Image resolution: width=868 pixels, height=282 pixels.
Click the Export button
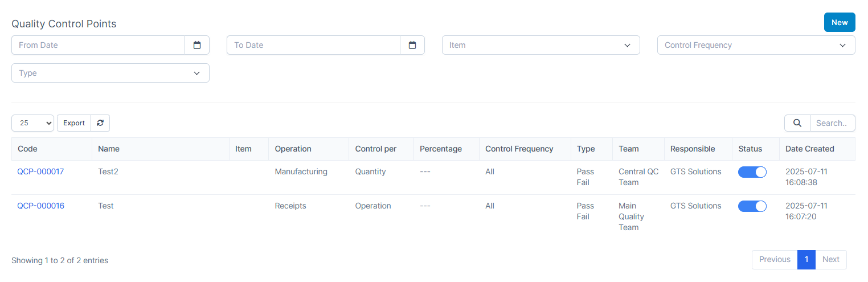coord(74,123)
